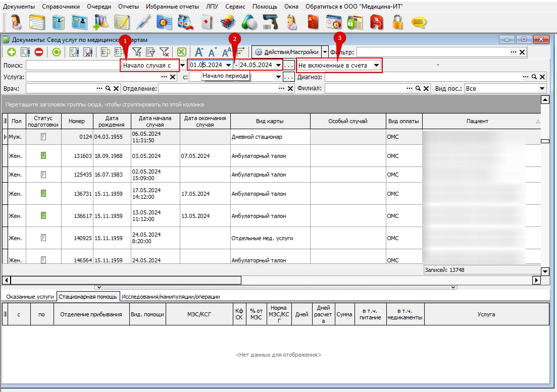Search Диагноз with magnifier button

[x=534, y=77]
